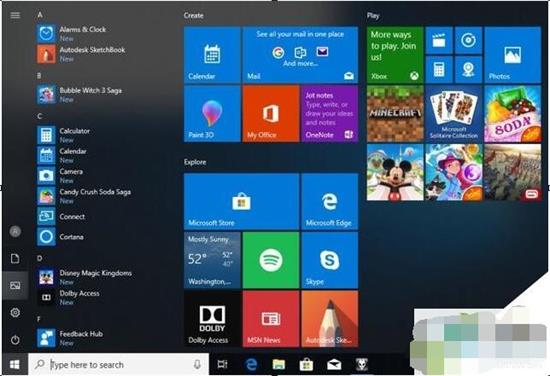
Task: Open the Candy Crush Soda tile
Action: coord(512,114)
